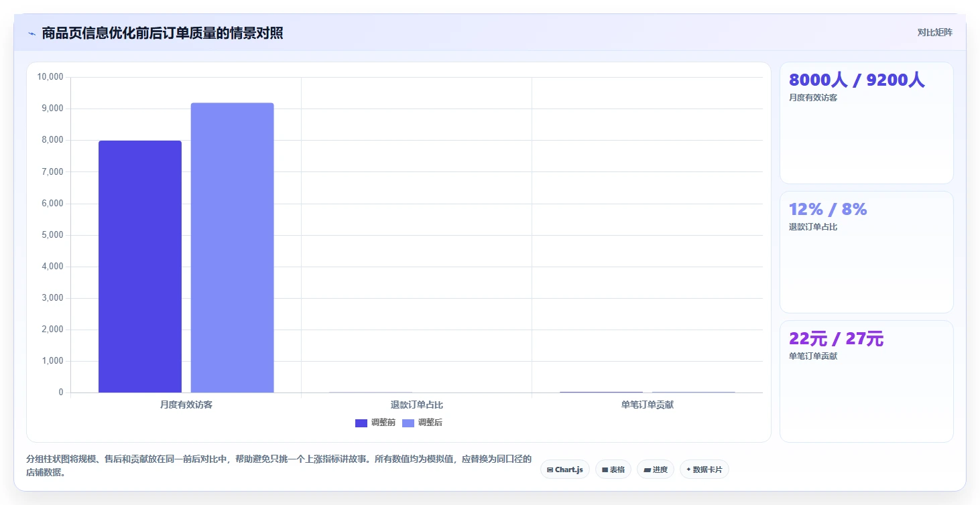
Task: Click the light 月度有效访客 bar (调整后)
Action: [232, 248]
